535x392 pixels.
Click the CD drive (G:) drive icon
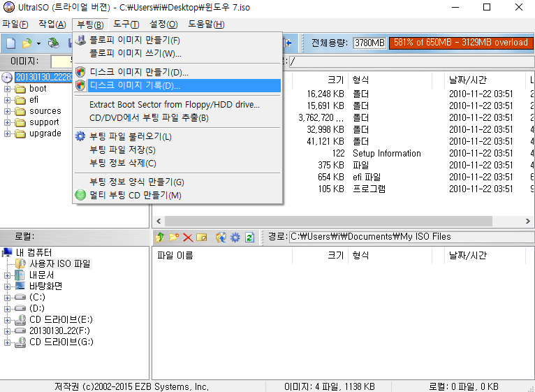click(20, 342)
